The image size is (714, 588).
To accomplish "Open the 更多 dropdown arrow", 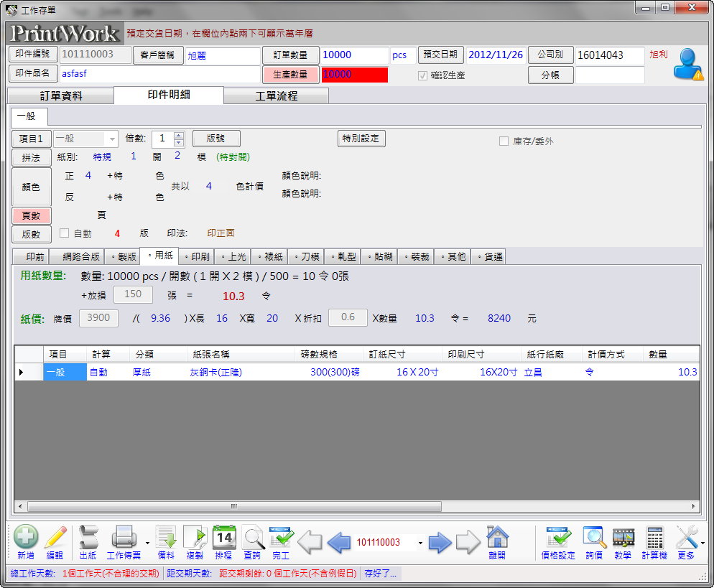I will [703, 543].
